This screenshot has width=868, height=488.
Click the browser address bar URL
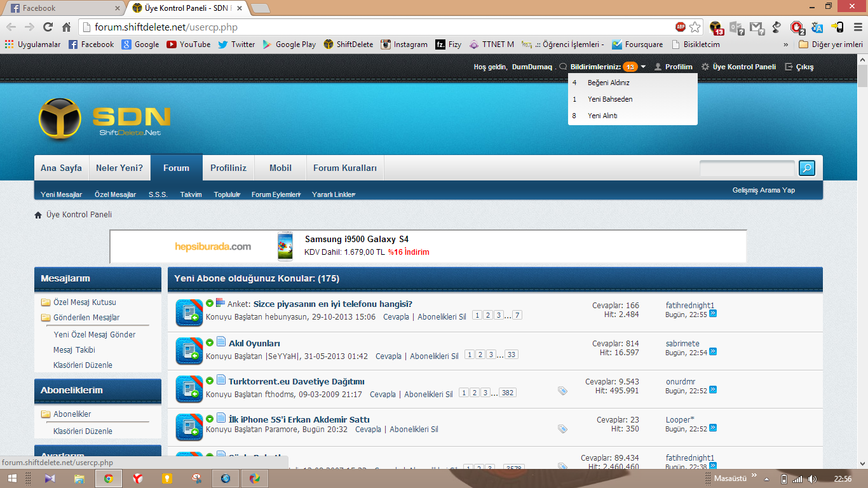[166, 27]
